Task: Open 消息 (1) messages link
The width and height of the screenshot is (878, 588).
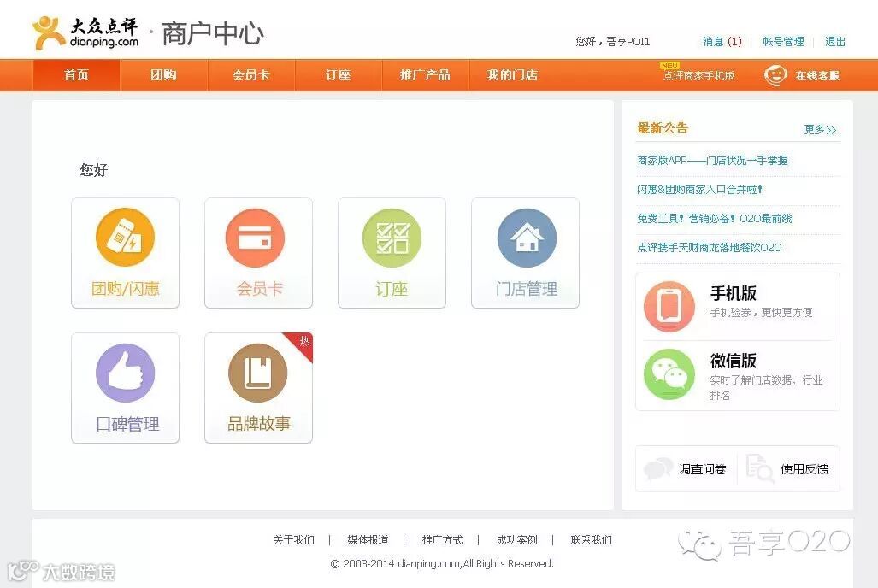Action: click(722, 41)
